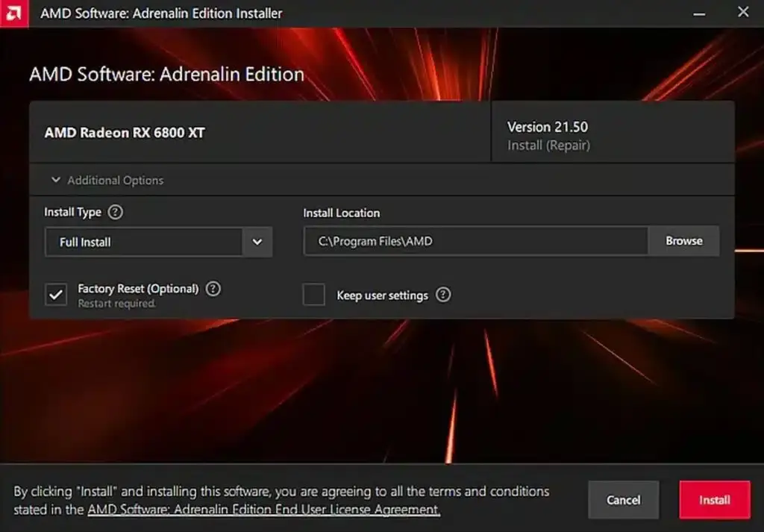Open the Install Type help tooltip
Screen dimensions: 764x532
click(117, 213)
